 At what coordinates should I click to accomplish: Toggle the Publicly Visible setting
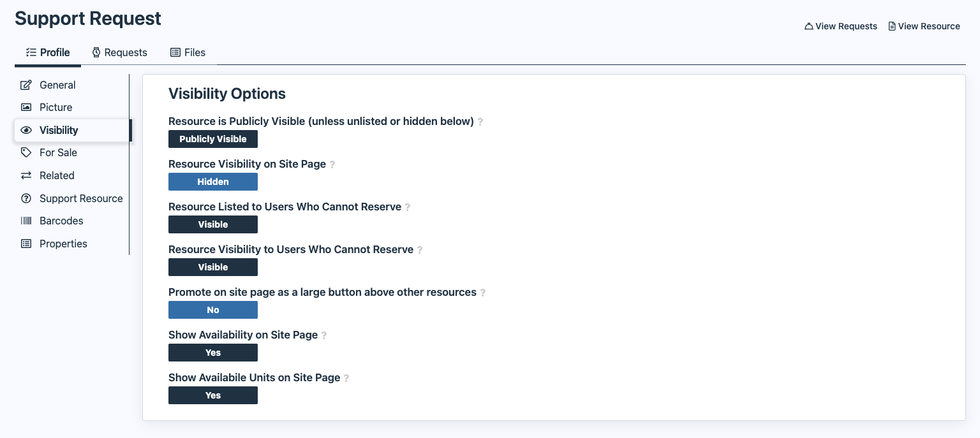[x=213, y=139]
